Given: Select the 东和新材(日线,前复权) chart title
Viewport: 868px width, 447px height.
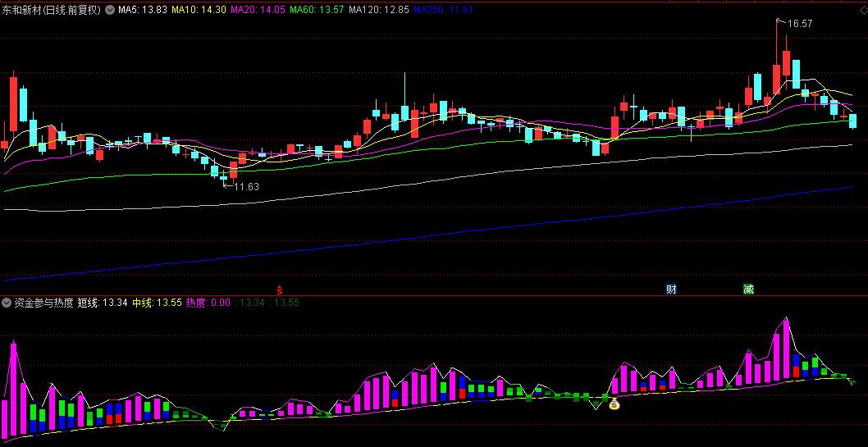Looking at the screenshot, I should [52, 9].
